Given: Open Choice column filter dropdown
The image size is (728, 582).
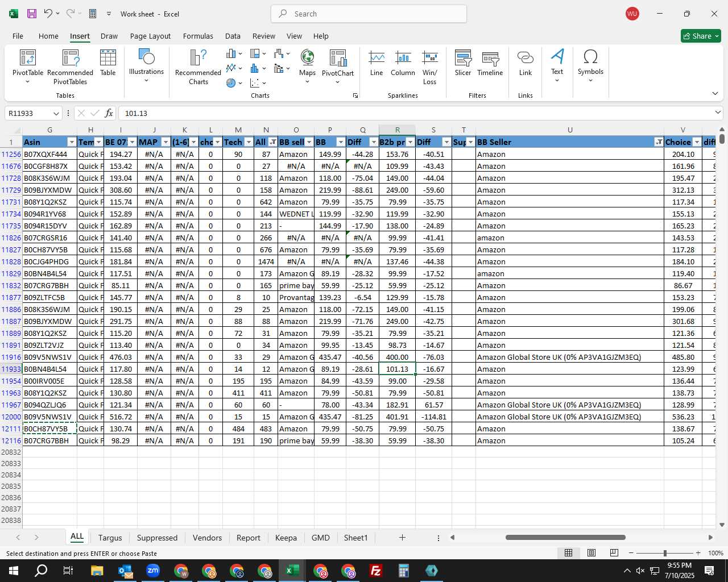Looking at the screenshot, I should coord(697,142).
